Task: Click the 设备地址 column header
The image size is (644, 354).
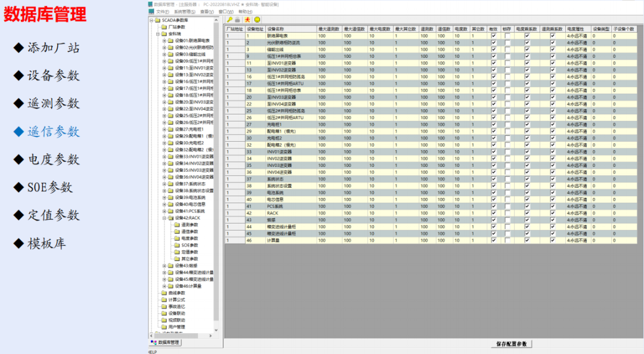Action: point(255,29)
